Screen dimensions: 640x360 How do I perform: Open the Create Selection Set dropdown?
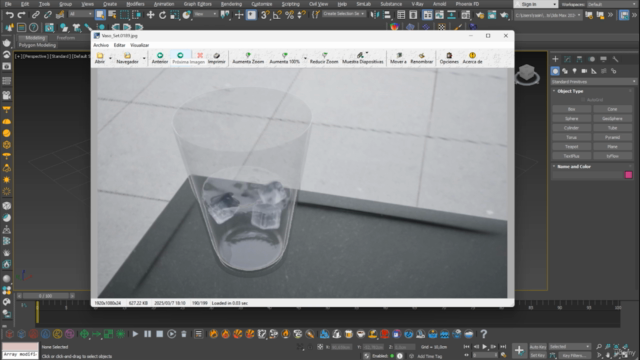(x=343, y=14)
